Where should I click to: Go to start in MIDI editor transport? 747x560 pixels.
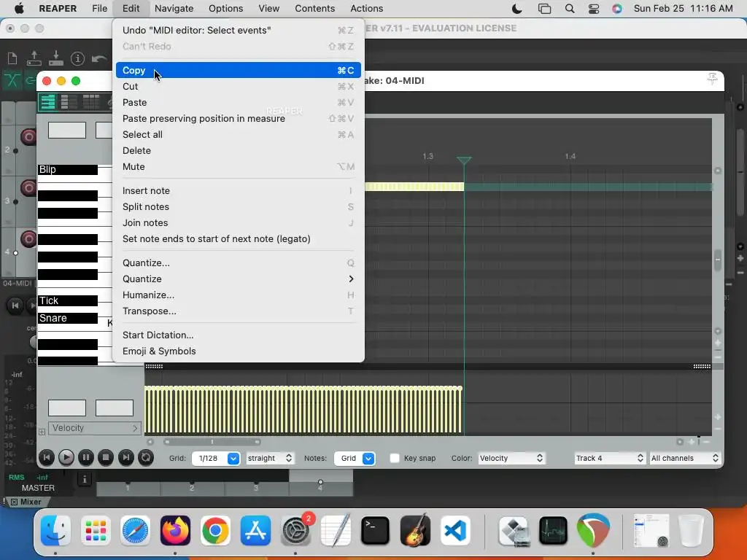(46, 458)
